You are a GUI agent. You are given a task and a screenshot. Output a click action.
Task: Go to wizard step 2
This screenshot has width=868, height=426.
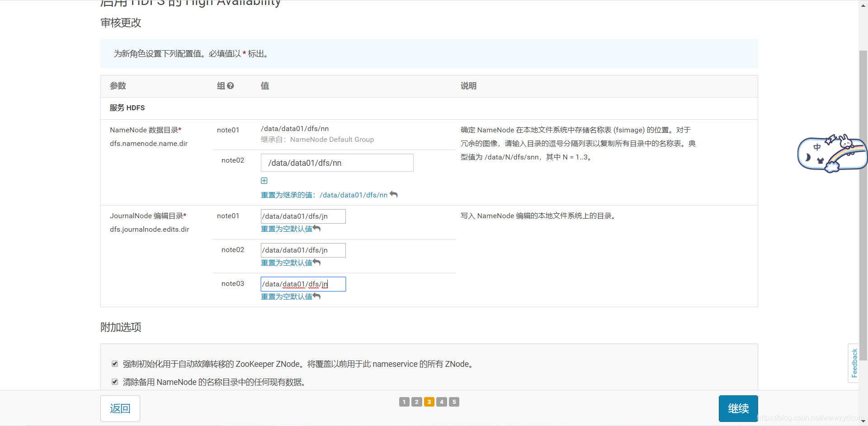pos(417,402)
